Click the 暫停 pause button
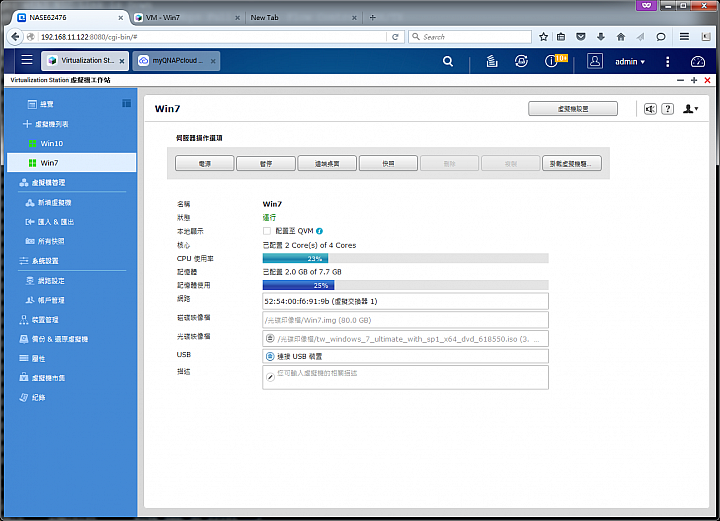720x521 pixels. (266, 163)
